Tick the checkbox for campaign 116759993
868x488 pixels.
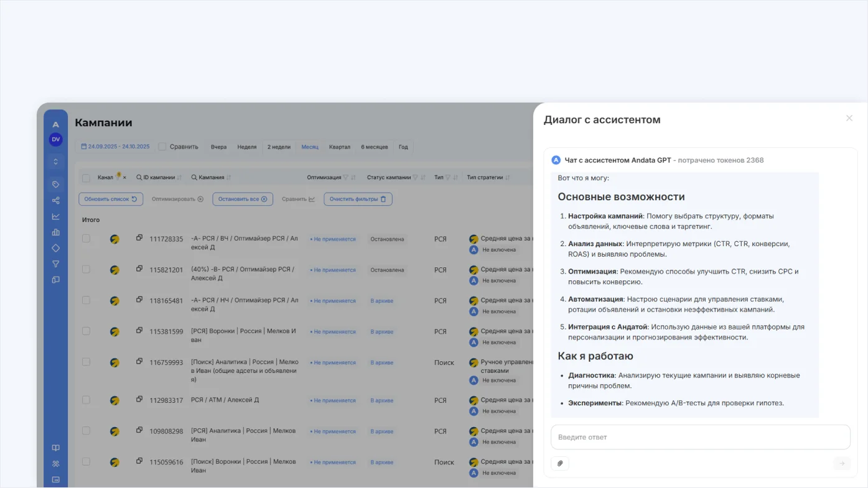pyautogui.click(x=86, y=362)
